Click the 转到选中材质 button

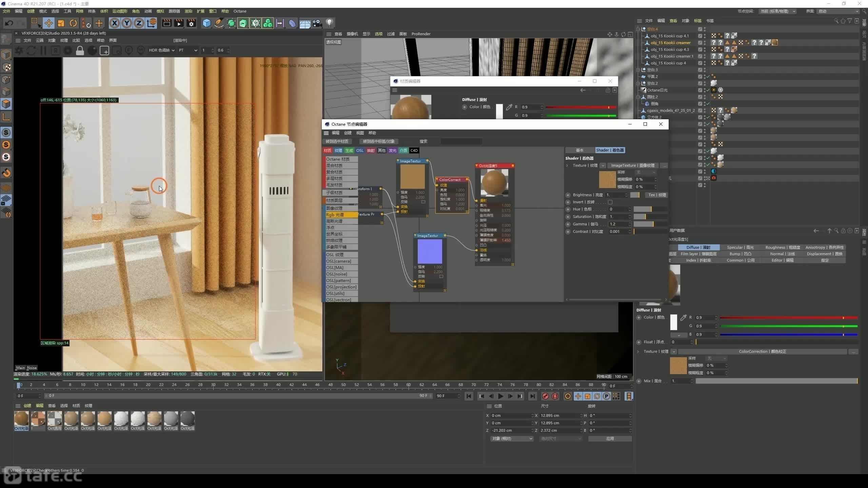(x=337, y=141)
